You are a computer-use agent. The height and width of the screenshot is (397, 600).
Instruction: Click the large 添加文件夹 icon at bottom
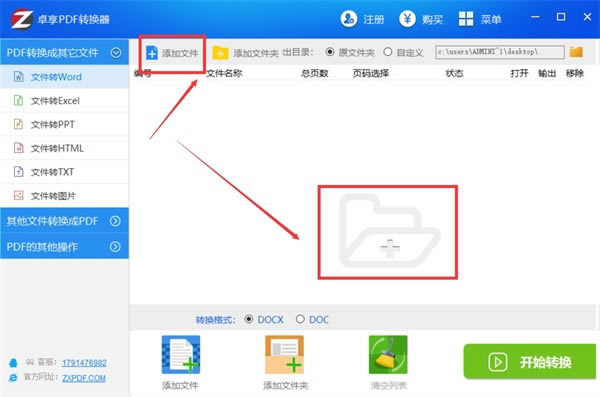tap(284, 355)
